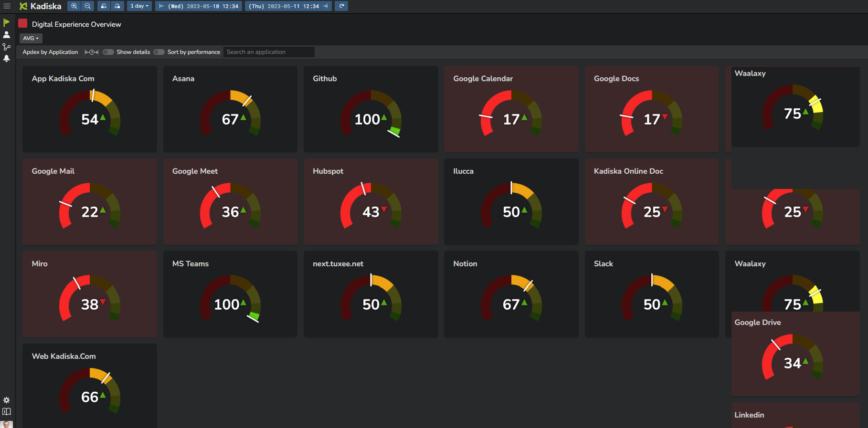Open the Google Calendar card
Screen dimensions: 868x428
coord(511,109)
